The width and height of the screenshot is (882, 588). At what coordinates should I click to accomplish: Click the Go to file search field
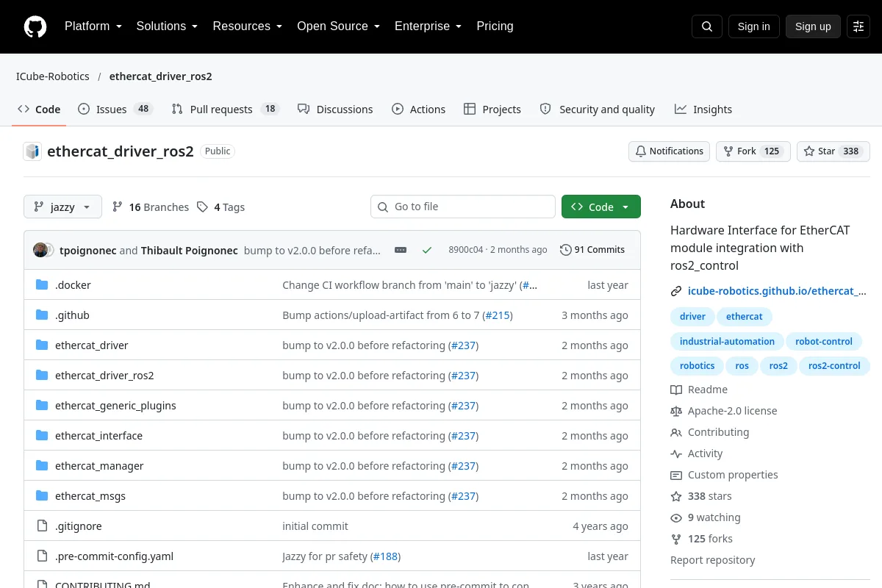(x=463, y=207)
